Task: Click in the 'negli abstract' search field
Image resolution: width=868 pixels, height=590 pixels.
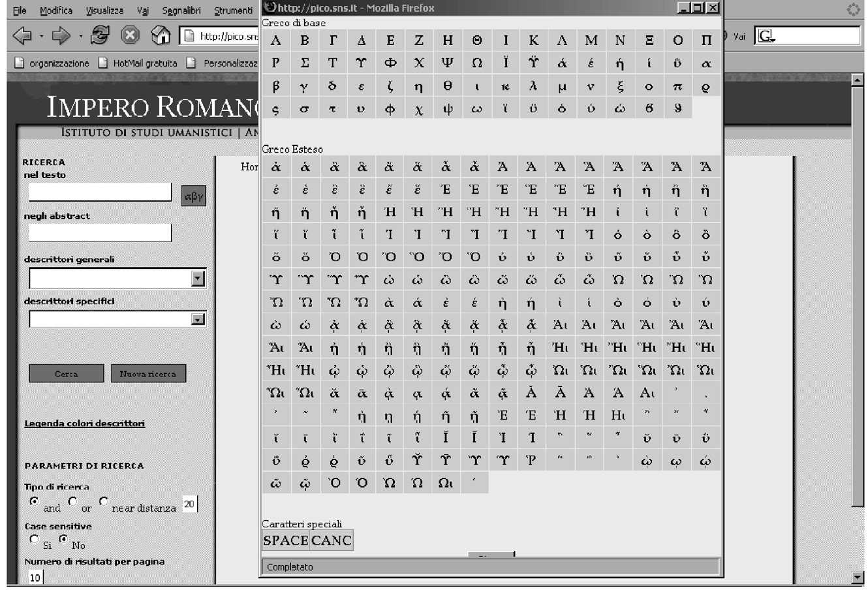Action: (100, 233)
